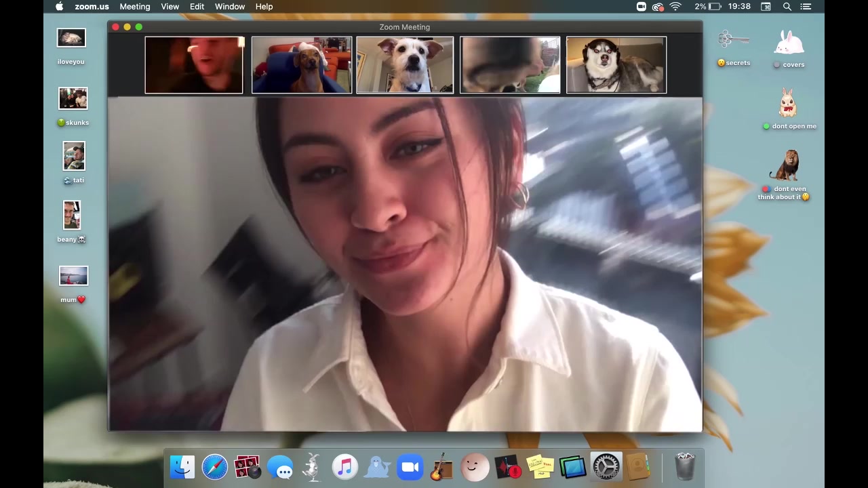Click the Creative Cloud status icon in menu bar

click(658, 7)
